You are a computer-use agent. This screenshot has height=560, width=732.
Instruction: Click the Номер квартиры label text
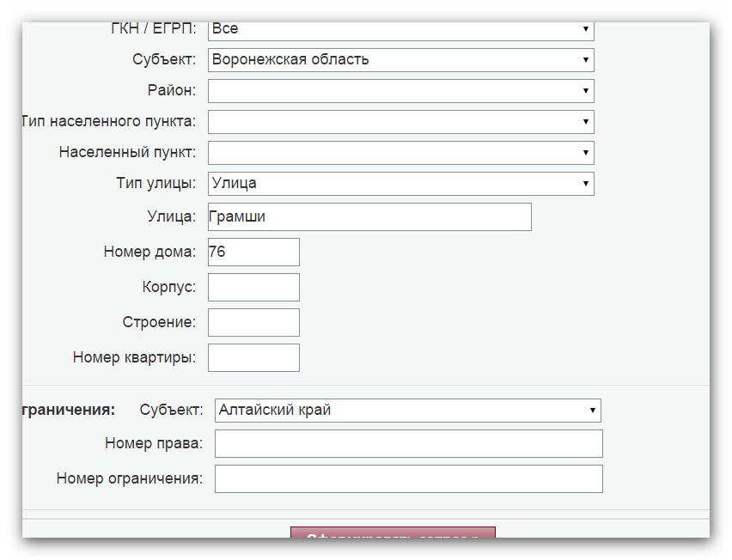point(134,357)
